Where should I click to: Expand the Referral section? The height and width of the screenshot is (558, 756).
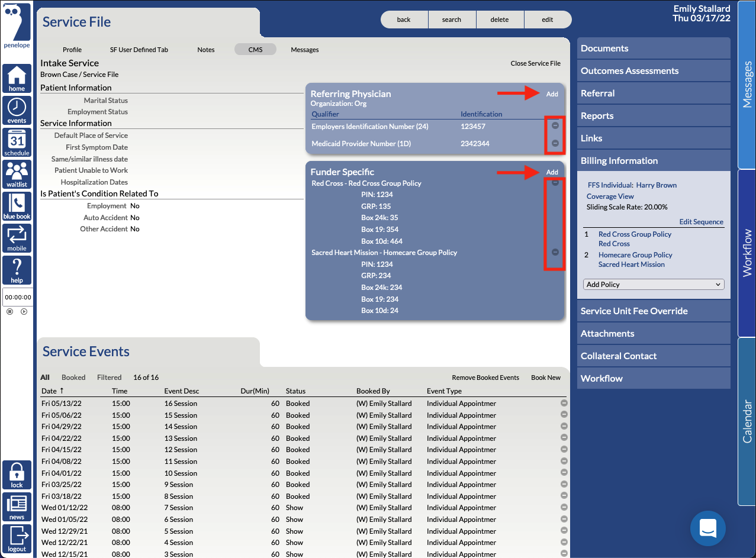pyautogui.click(x=654, y=93)
